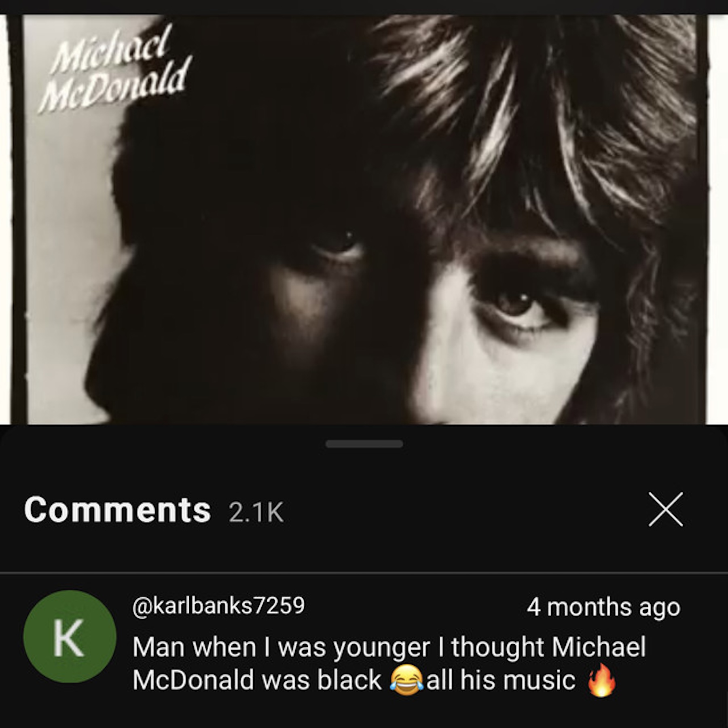Click the word 'younger' in the comment
Viewport: 728px width, 728px height.
382,647
